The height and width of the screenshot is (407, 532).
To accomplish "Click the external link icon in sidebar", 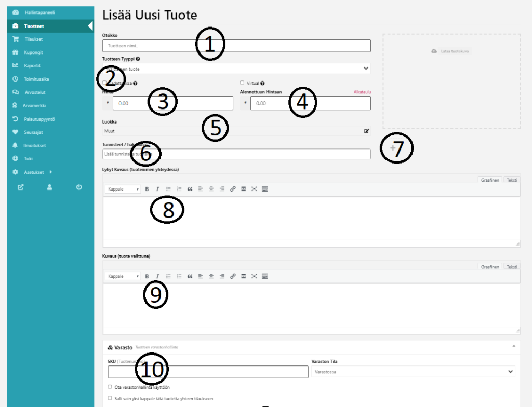I will point(21,187).
